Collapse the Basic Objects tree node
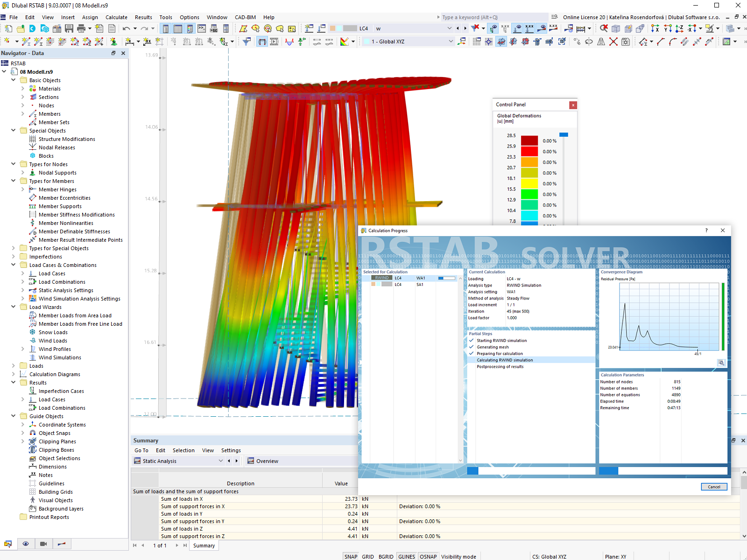Screen dimensions: 747x560 pyautogui.click(x=13, y=80)
